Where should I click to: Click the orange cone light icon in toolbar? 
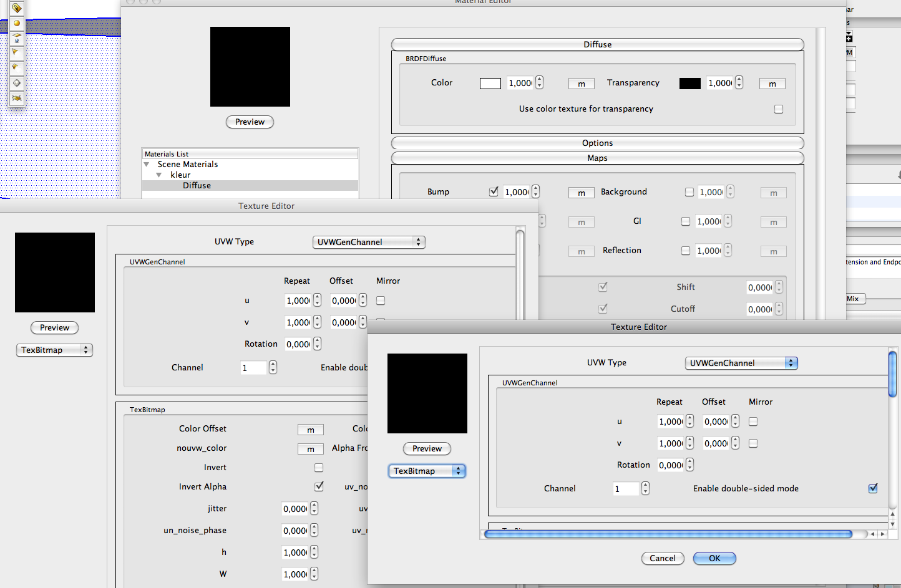[x=17, y=52]
